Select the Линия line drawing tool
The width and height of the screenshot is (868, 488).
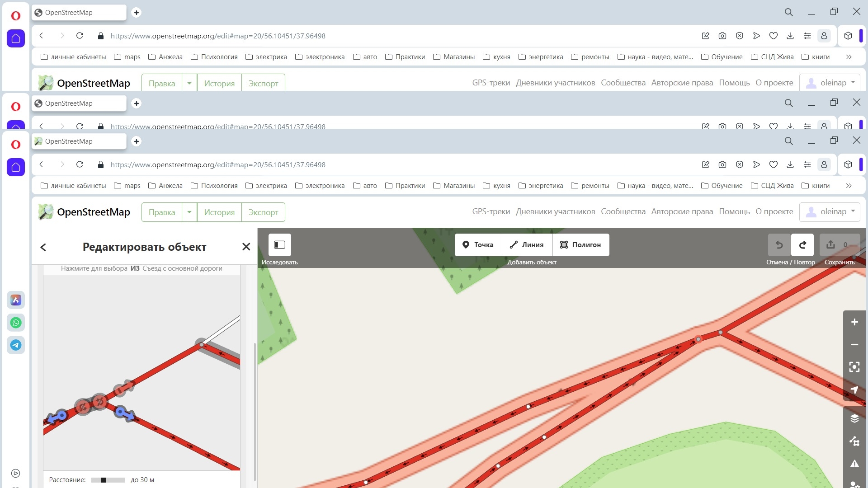coord(527,245)
